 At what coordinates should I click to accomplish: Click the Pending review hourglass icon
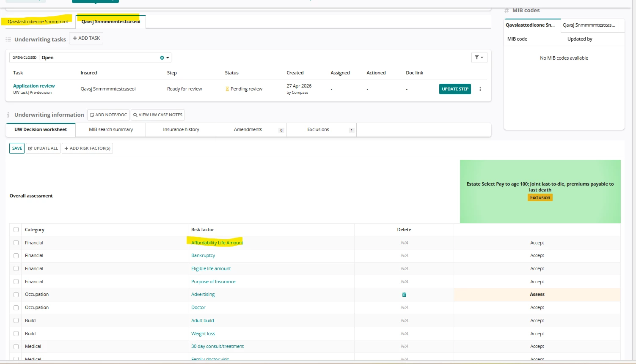(x=227, y=89)
